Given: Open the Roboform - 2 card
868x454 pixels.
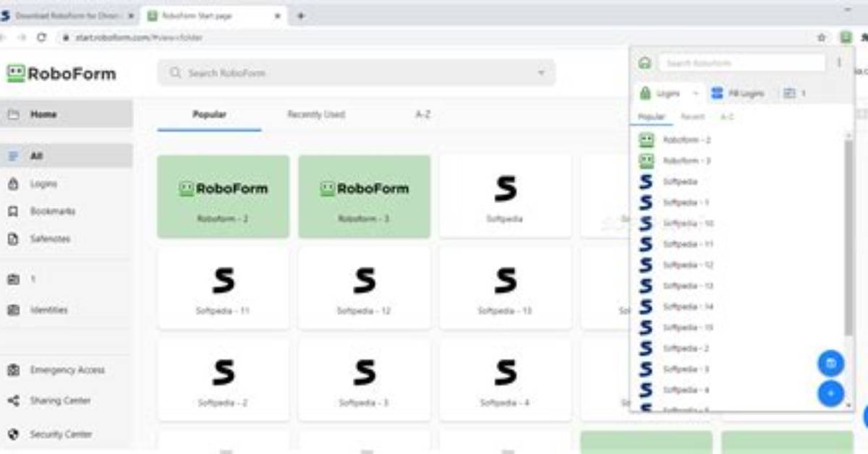Looking at the screenshot, I should click(x=224, y=196).
